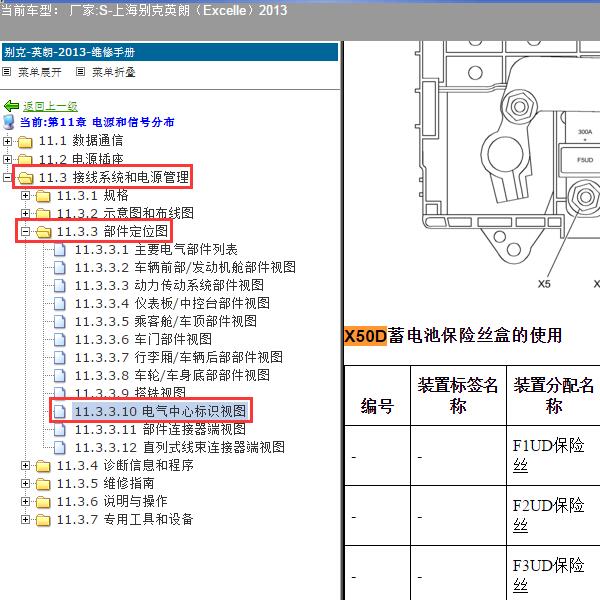The image size is (600, 600).
Task: Select 11.3 接线系统和电源管理 folder
Action: click(114, 177)
